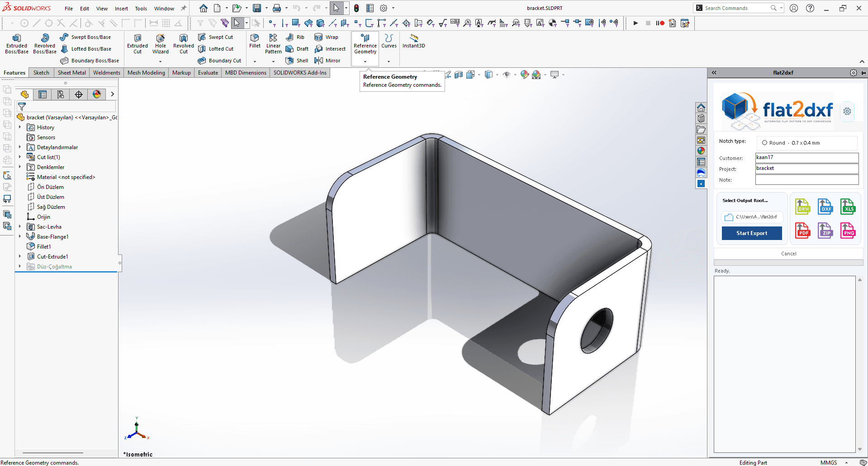Select the Rib tool

pyautogui.click(x=295, y=37)
